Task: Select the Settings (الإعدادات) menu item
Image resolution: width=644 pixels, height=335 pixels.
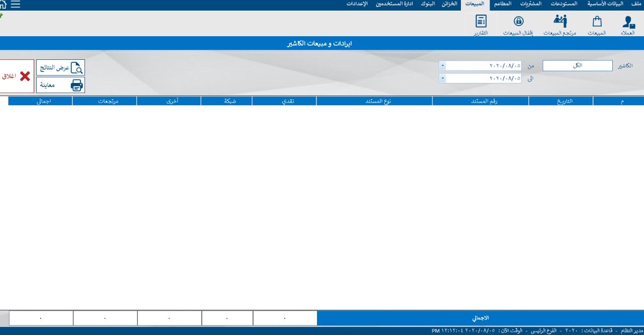Action: tap(357, 4)
